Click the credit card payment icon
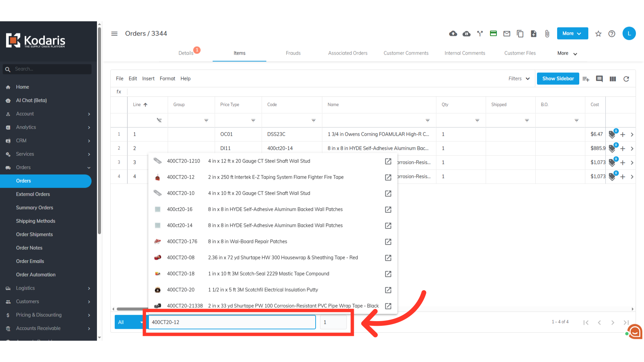 (493, 34)
